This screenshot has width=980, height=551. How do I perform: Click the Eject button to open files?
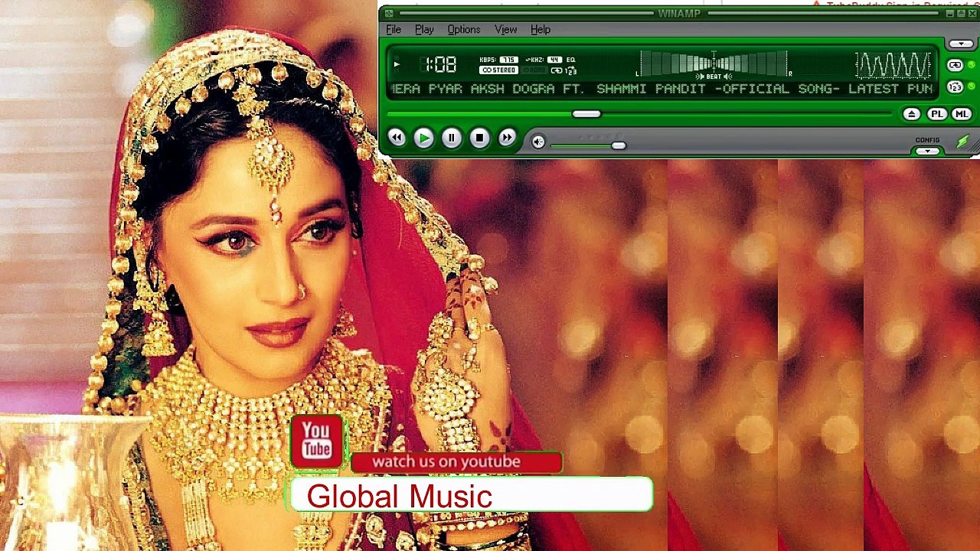coord(911,114)
